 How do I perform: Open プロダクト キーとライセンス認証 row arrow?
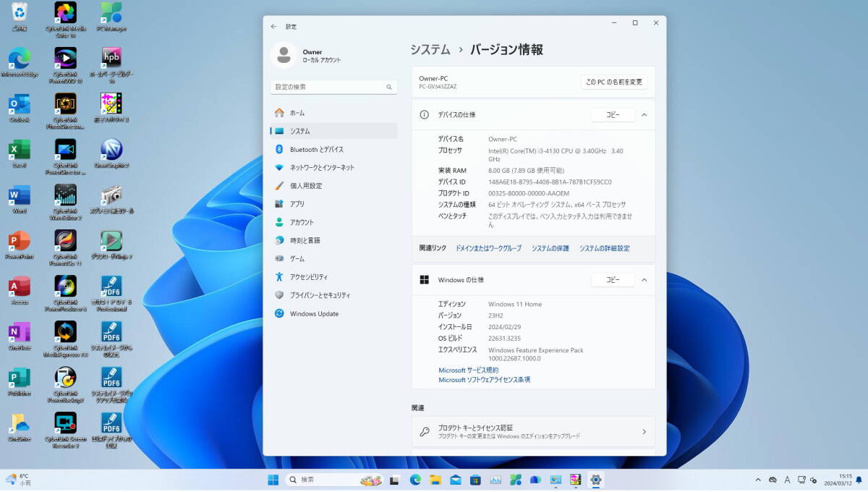click(x=644, y=432)
